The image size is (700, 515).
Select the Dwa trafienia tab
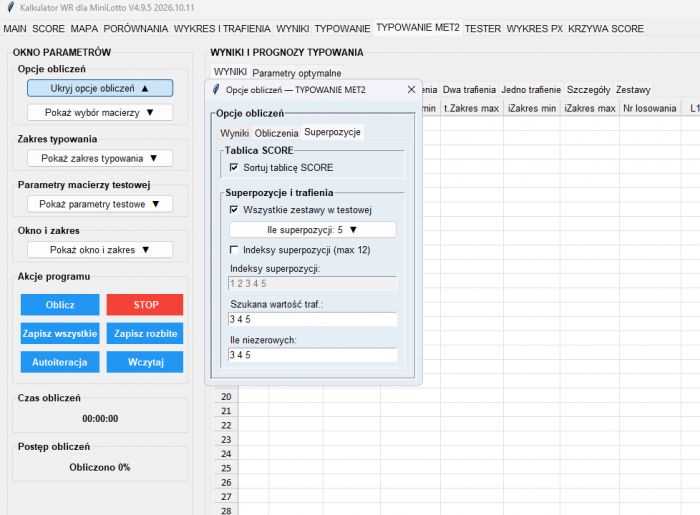(469, 90)
